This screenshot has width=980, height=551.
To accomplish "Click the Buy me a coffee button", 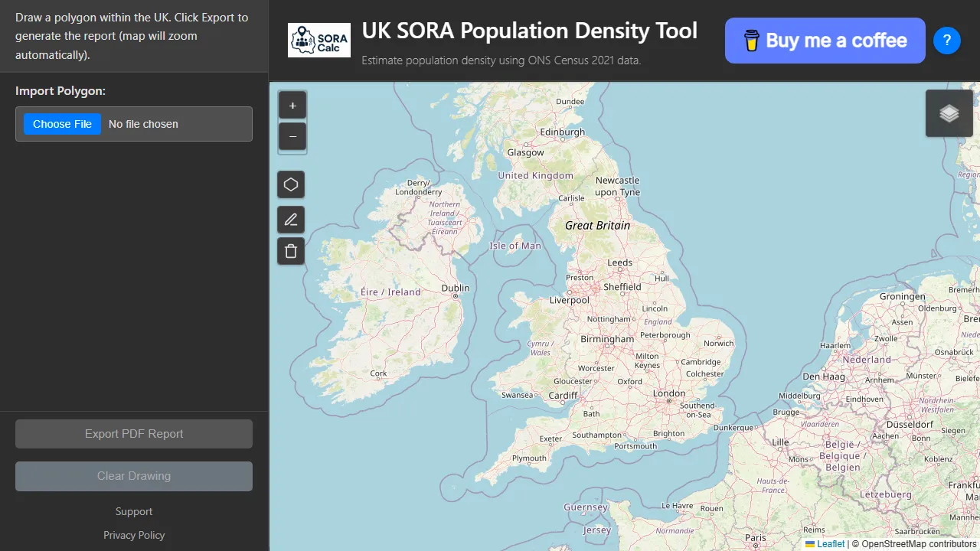I will click(x=825, y=40).
